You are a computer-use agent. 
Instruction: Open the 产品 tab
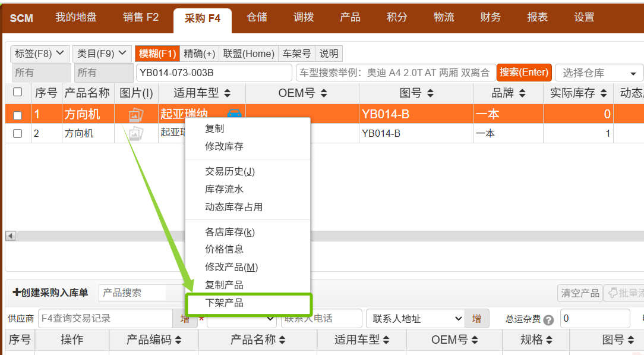[350, 17]
